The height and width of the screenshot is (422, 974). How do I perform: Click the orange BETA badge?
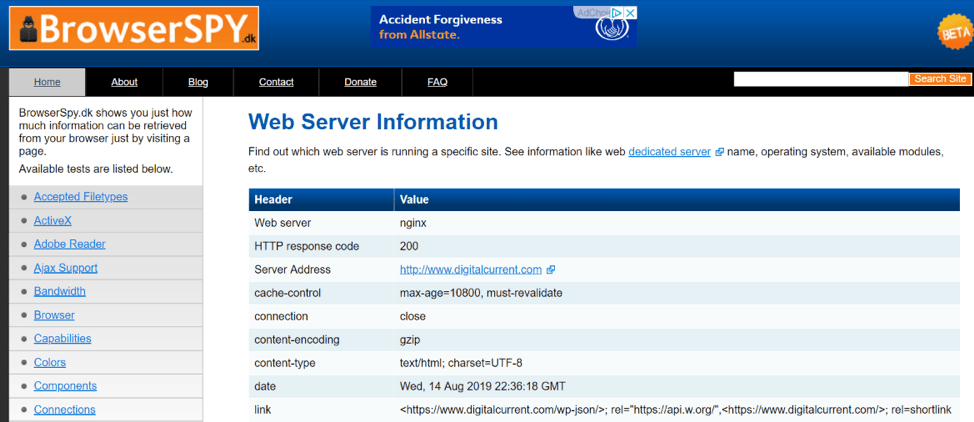point(955,33)
